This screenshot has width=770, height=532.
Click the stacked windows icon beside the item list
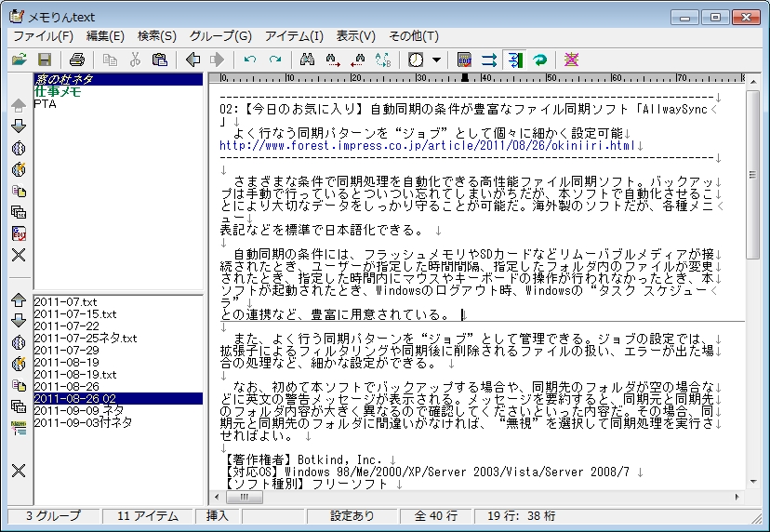19,406
